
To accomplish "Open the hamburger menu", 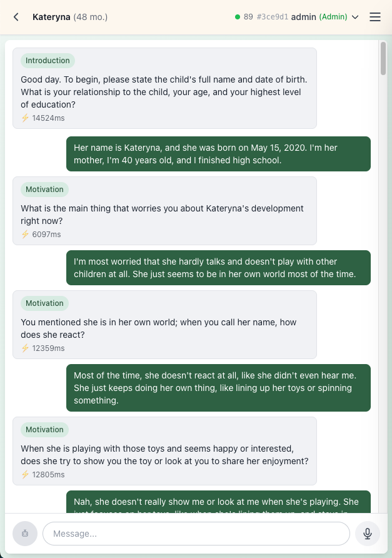I will (375, 17).
